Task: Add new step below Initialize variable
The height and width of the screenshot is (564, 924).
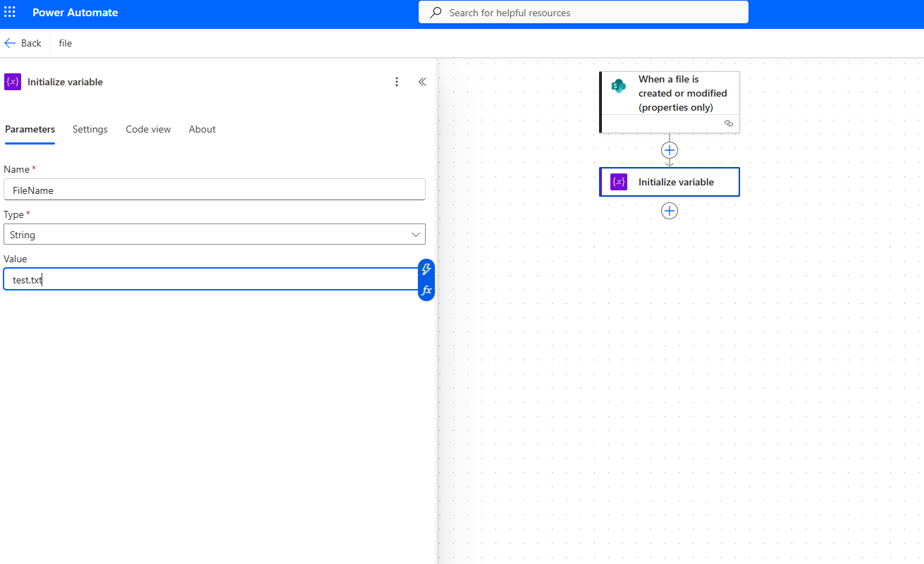Action: coord(670,211)
